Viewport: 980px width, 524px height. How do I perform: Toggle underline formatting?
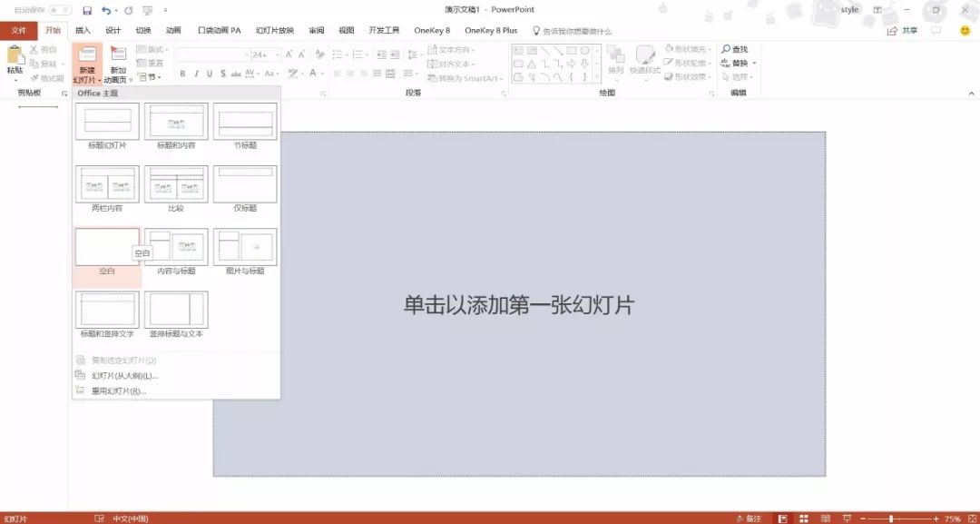tap(211, 74)
